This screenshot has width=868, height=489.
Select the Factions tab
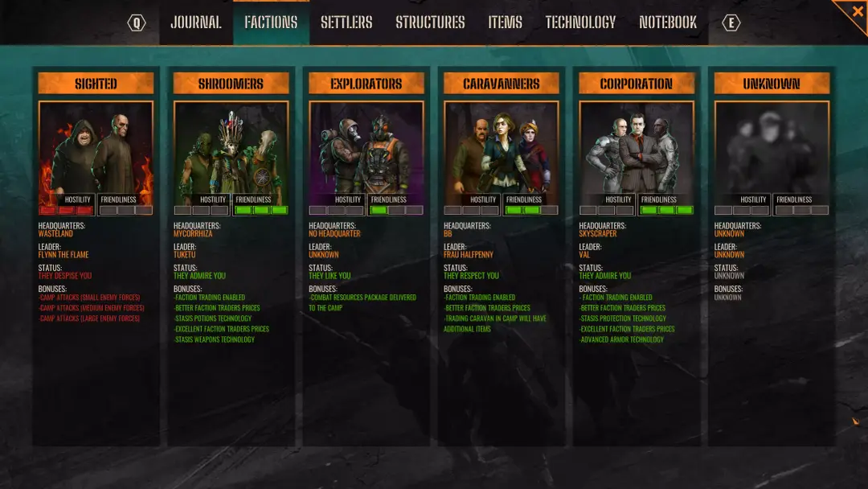pos(272,23)
